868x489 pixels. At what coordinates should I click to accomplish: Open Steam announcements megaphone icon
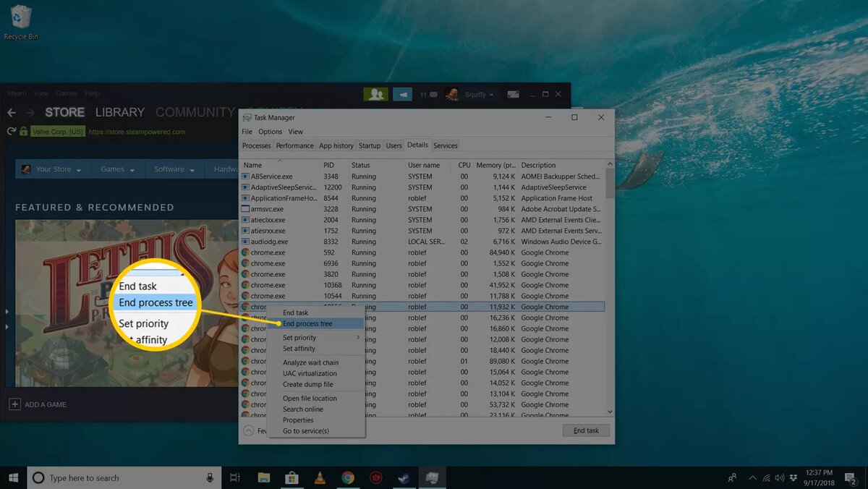coord(401,94)
